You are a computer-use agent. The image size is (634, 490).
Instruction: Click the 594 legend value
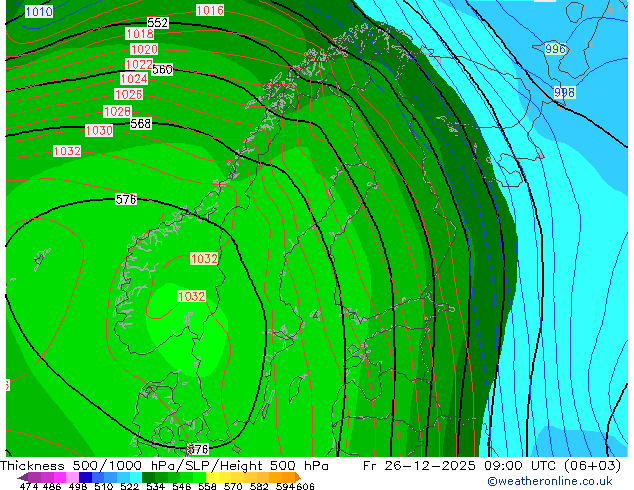285,486
